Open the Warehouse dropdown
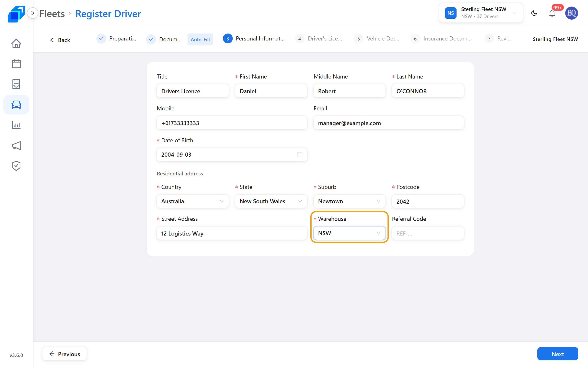 point(349,233)
